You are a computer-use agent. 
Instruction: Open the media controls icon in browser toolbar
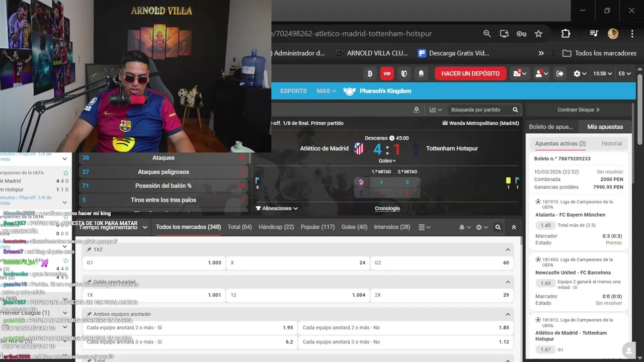pyautogui.click(x=594, y=34)
